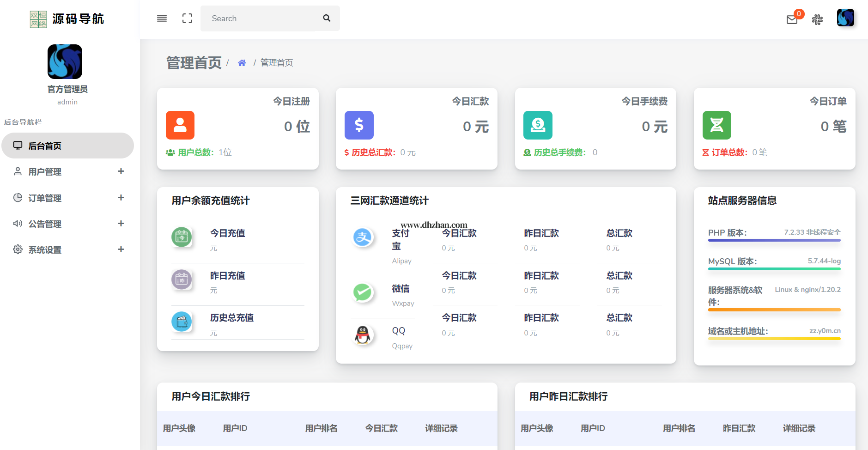This screenshot has height=450, width=868.
Task: Click the orange 今日注册 user icon
Action: pyautogui.click(x=180, y=125)
